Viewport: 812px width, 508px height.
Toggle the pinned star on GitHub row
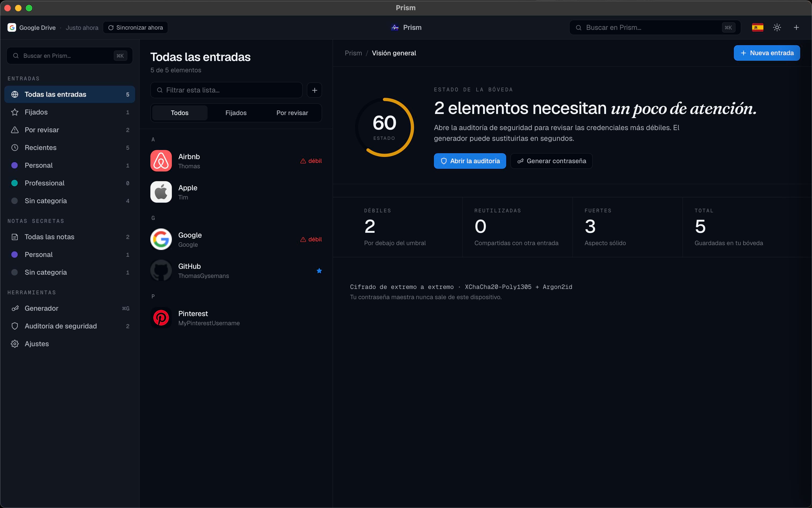tap(319, 271)
